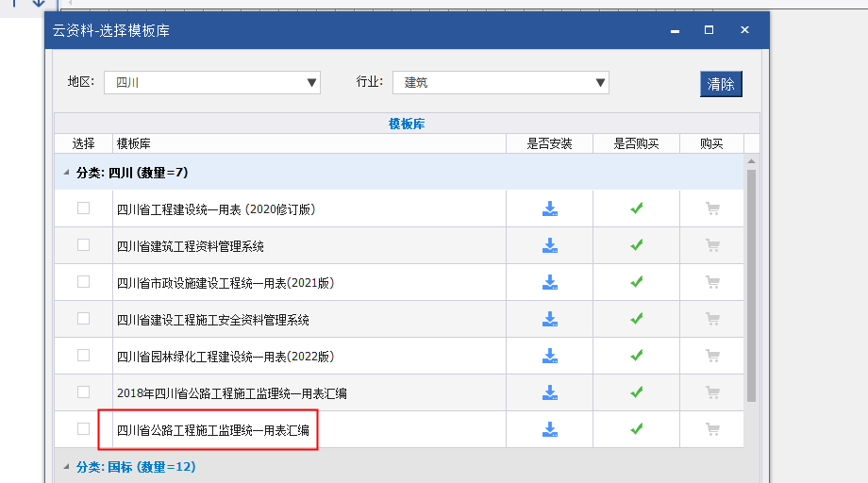Click the 分类: 国标 (数量=12) group label
Image resolution: width=868 pixels, height=483 pixels.
coord(136,467)
